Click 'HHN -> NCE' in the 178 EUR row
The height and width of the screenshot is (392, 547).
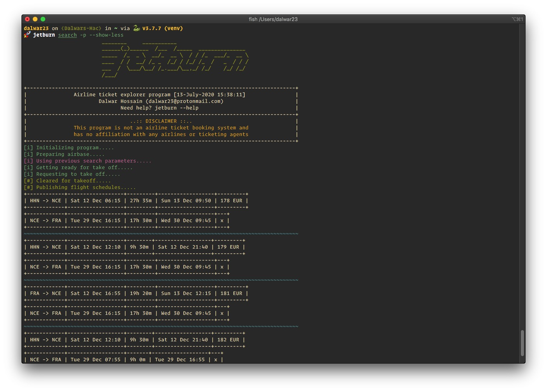pyautogui.click(x=46, y=201)
